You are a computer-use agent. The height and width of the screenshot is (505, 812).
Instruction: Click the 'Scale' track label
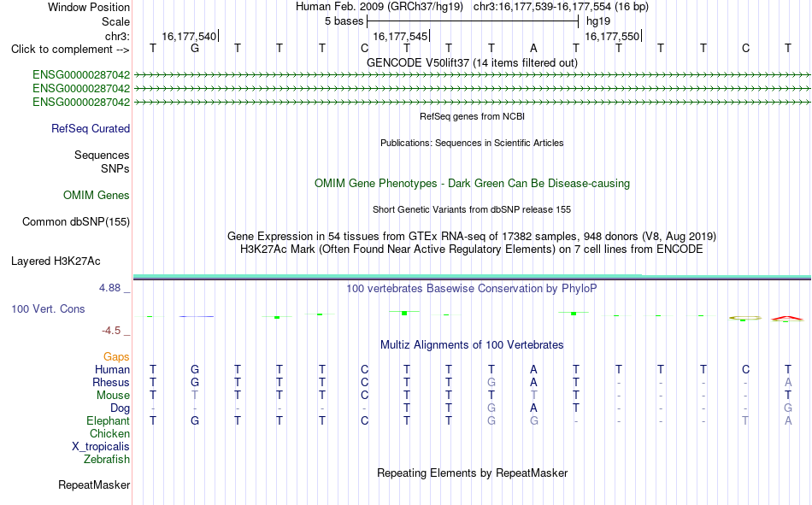point(115,21)
